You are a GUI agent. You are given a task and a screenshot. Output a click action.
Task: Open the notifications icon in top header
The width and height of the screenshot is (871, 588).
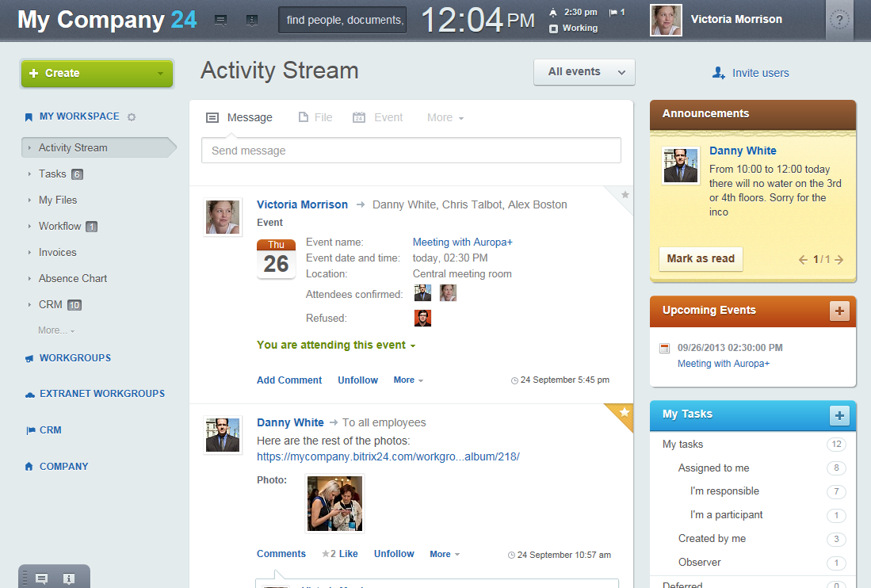(251, 21)
